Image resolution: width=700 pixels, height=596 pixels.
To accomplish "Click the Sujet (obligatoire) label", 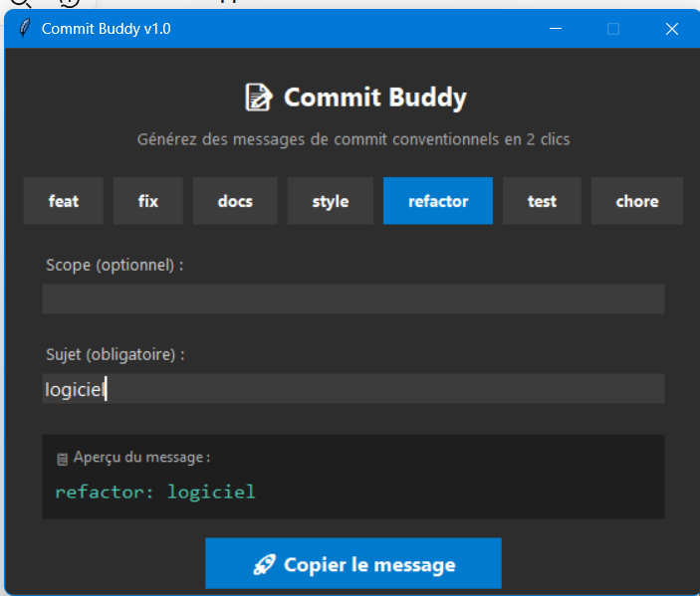I will point(116,354).
